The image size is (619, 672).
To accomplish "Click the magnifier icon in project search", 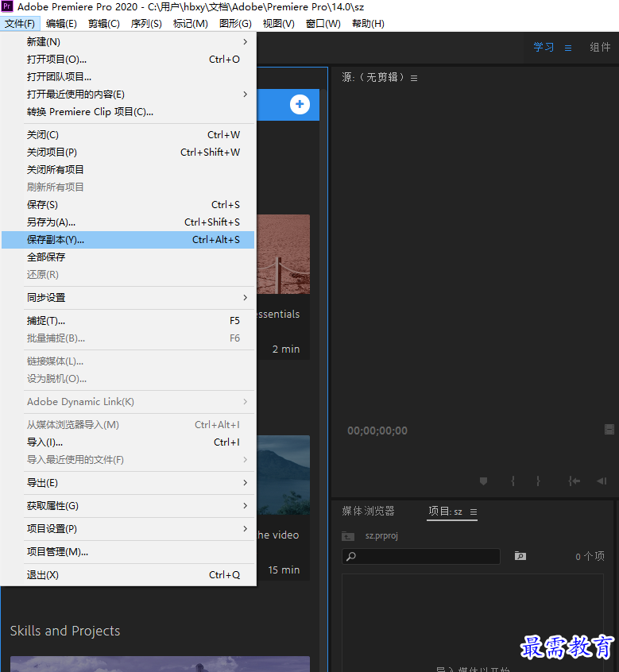I will coord(351,556).
